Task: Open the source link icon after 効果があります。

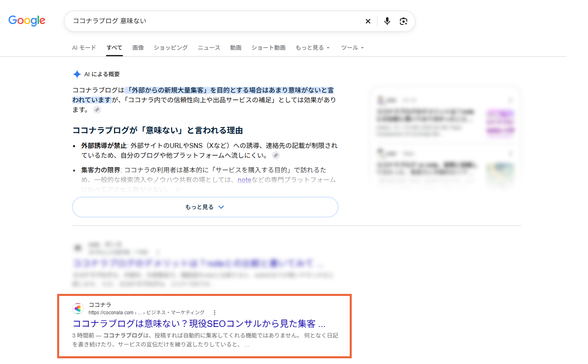Action: pyautogui.click(x=97, y=110)
